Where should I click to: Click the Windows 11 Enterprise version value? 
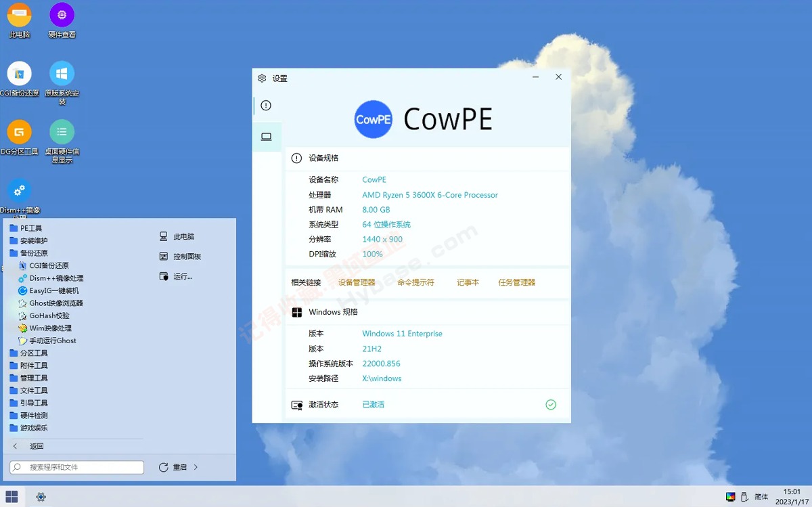[x=403, y=334]
